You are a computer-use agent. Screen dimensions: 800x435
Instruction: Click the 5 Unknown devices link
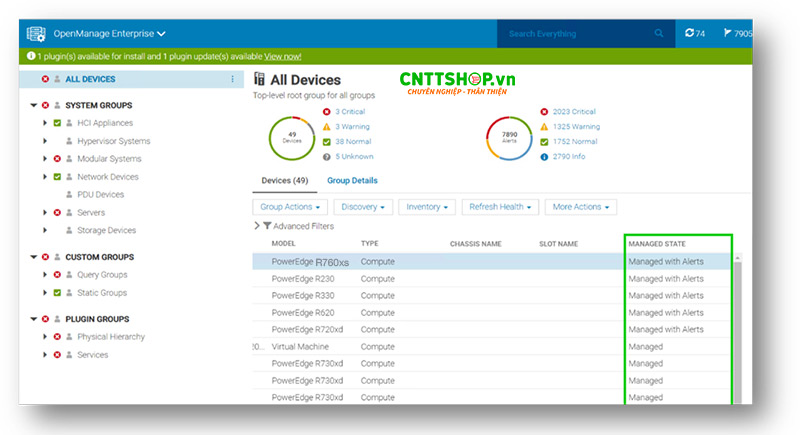point(354,156)
